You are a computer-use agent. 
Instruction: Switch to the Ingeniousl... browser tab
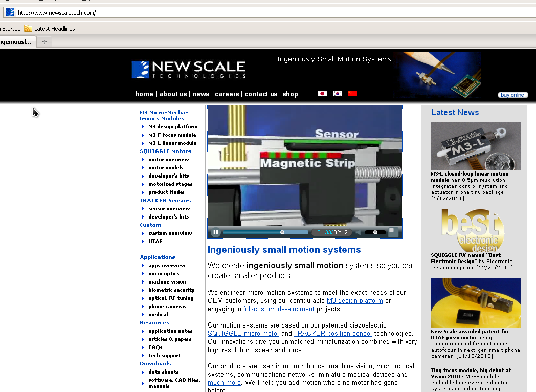[x=17, y=42]
